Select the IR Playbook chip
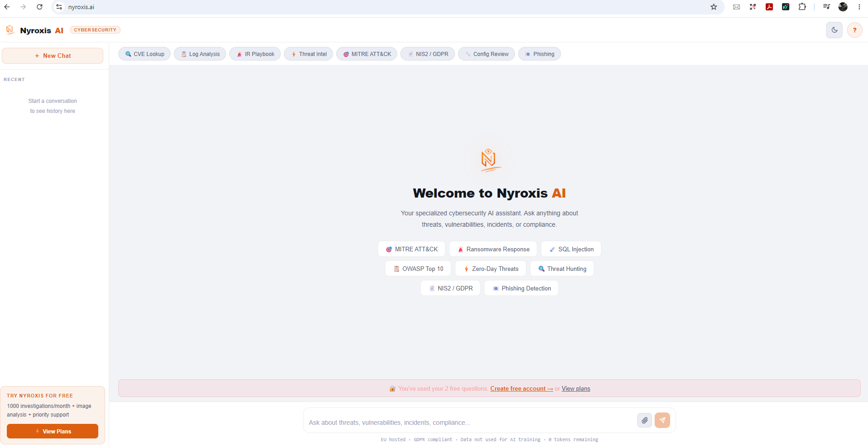The width and height of the screenshot is (868, 448). [x=255, y=54]
